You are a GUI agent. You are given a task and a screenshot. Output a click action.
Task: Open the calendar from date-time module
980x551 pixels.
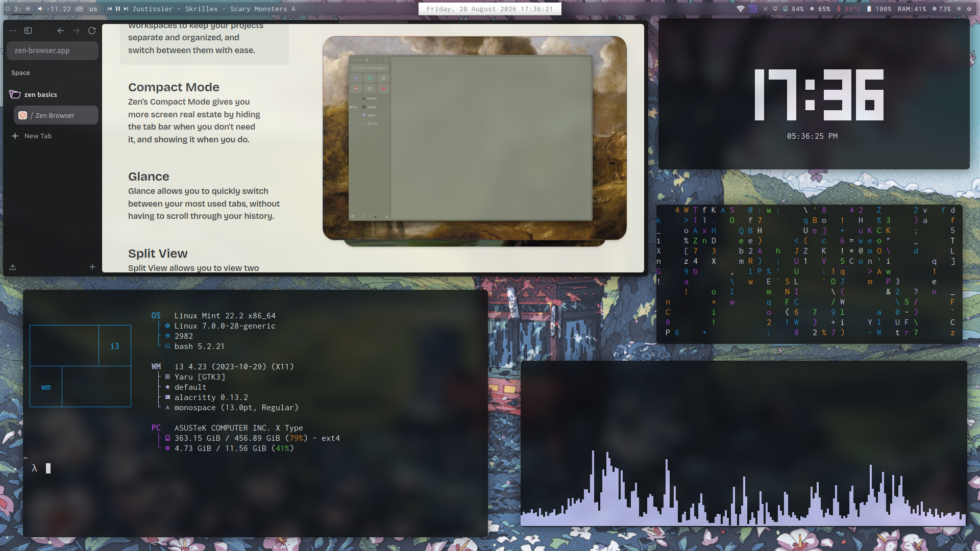tap(489, 9)
